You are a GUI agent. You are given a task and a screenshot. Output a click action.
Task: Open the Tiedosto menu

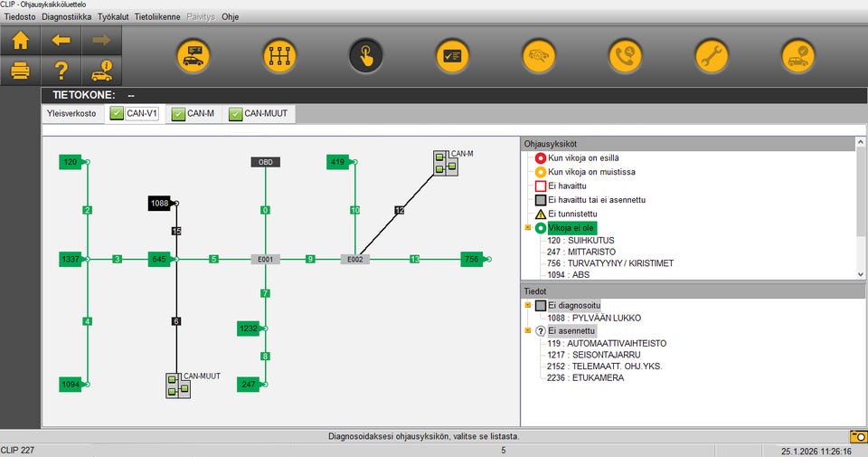point(20,16)
